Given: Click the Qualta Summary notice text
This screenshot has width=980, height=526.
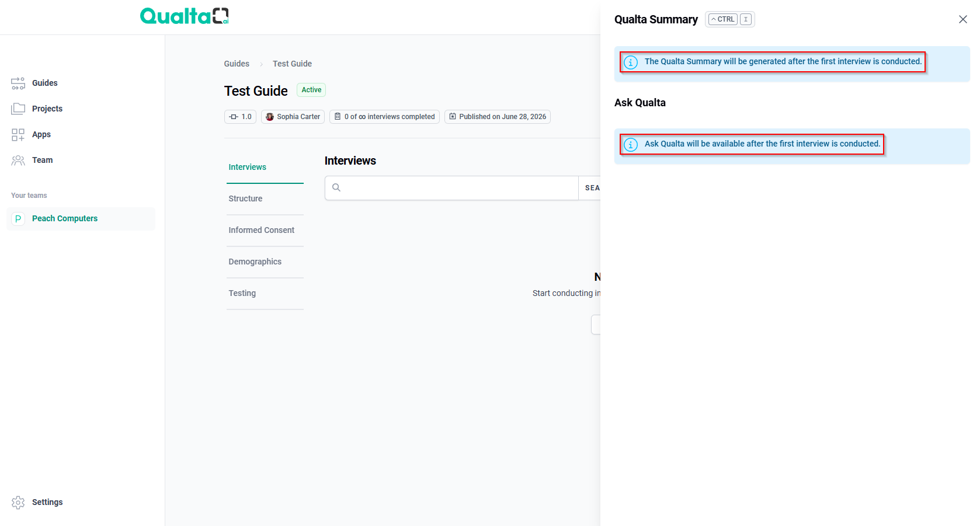Looking at the screenshot, I should 783,61.
